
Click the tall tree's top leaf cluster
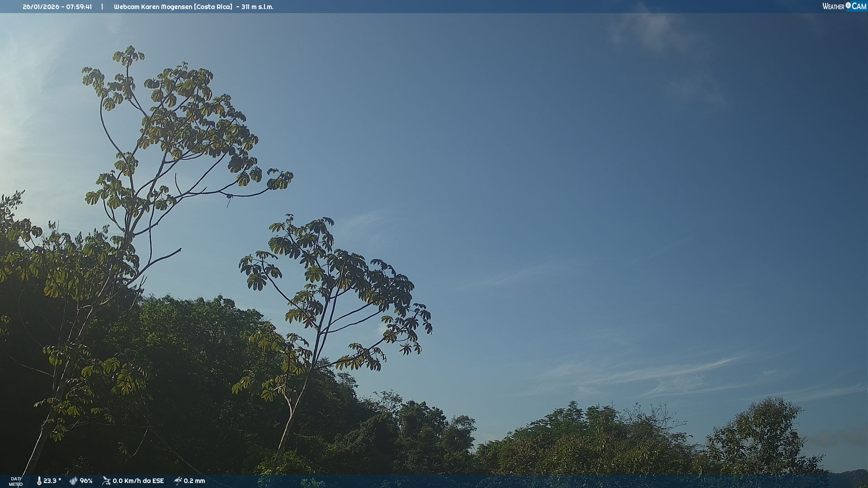[x=128, y=55]
